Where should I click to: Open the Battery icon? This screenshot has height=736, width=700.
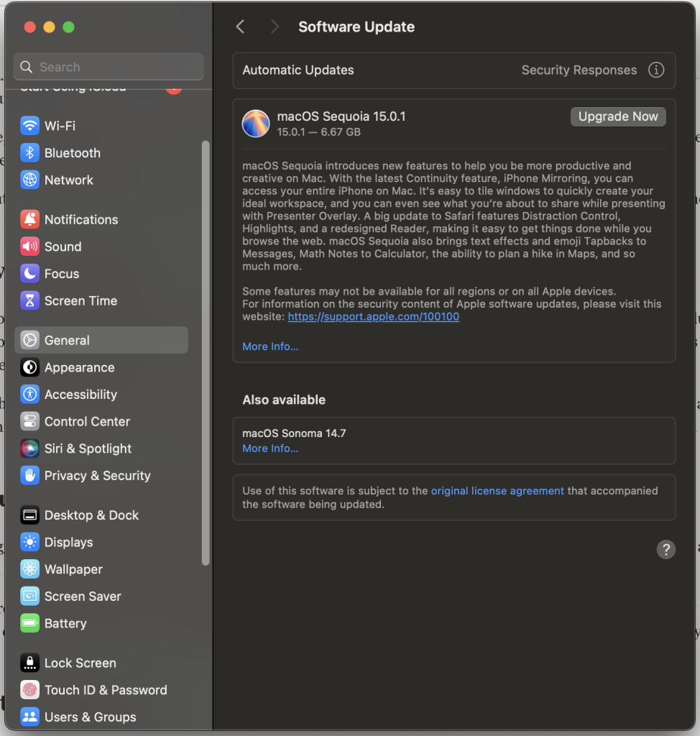tap(29, 623)
